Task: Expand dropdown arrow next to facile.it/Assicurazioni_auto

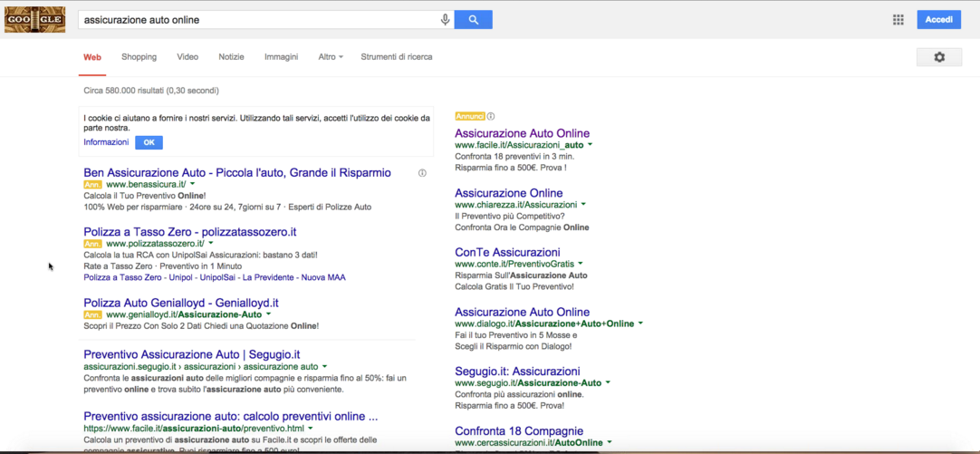Action: pyautogui.click(x=590, y=144)
